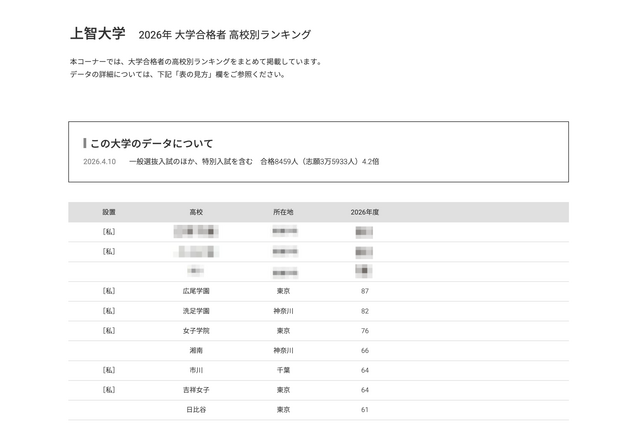Select the 洗足学園 school name
Screen dimensions: 640x426
pos(196,311)
